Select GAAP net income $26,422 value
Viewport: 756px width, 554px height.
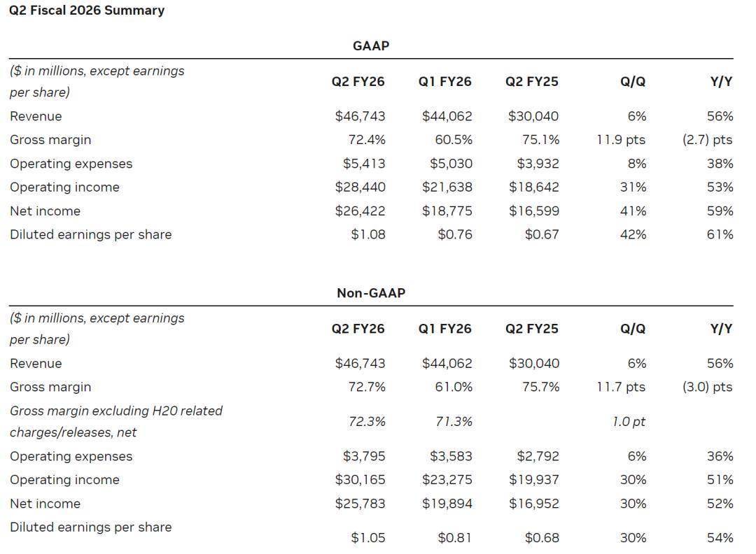coord(360,211)
